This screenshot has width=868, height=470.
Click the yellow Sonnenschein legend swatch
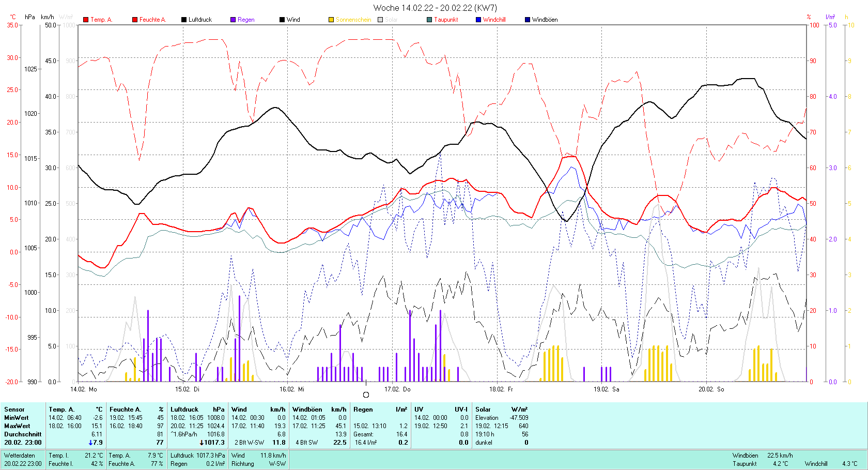(331, 20)
